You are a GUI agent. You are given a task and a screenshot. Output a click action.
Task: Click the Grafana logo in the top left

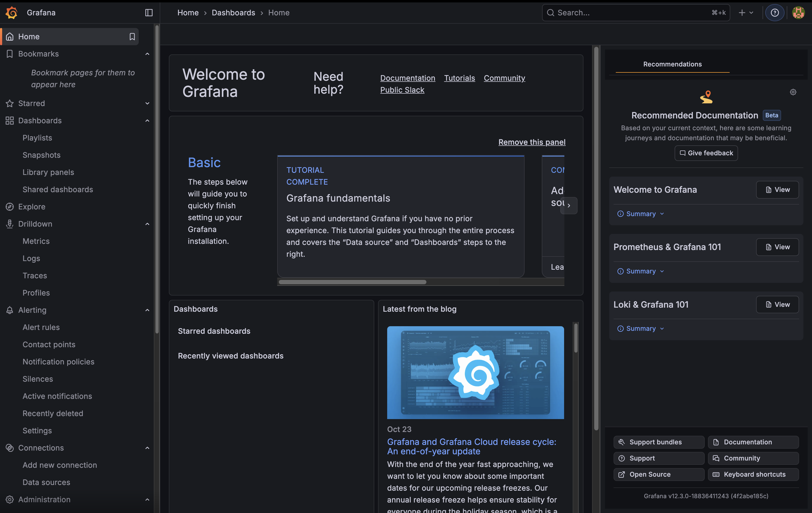[x=11, y=12]
